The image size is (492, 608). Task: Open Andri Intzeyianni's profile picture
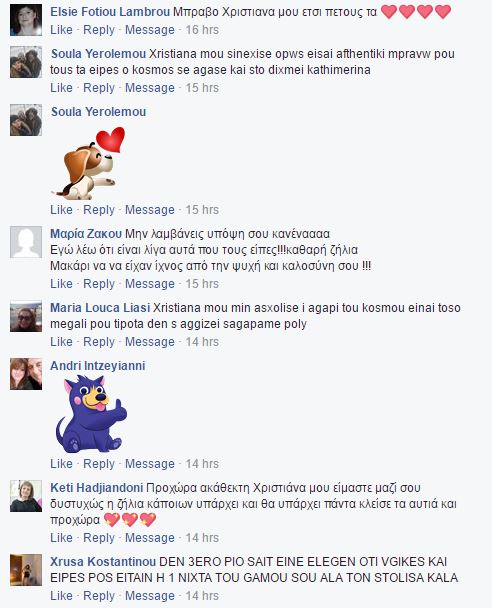pos(26,374)
